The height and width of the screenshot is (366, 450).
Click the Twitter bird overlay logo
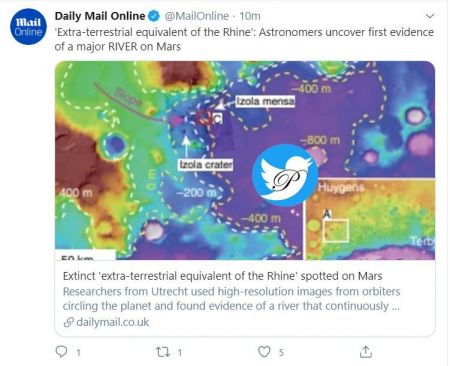pos(285,175)
